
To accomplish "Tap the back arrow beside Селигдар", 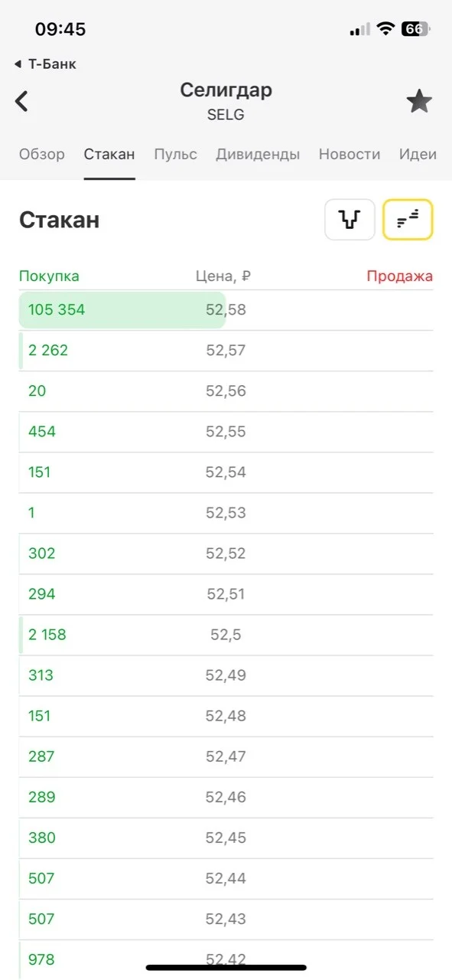I will (x=22, y=101).
